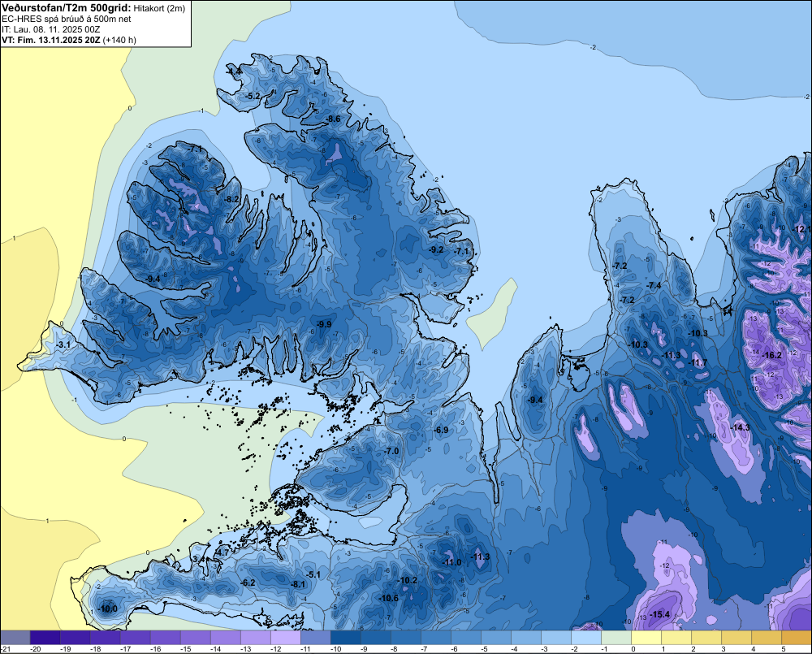
Task: Click the '-17' legend scale number
Action: click(x=125, y=649)
